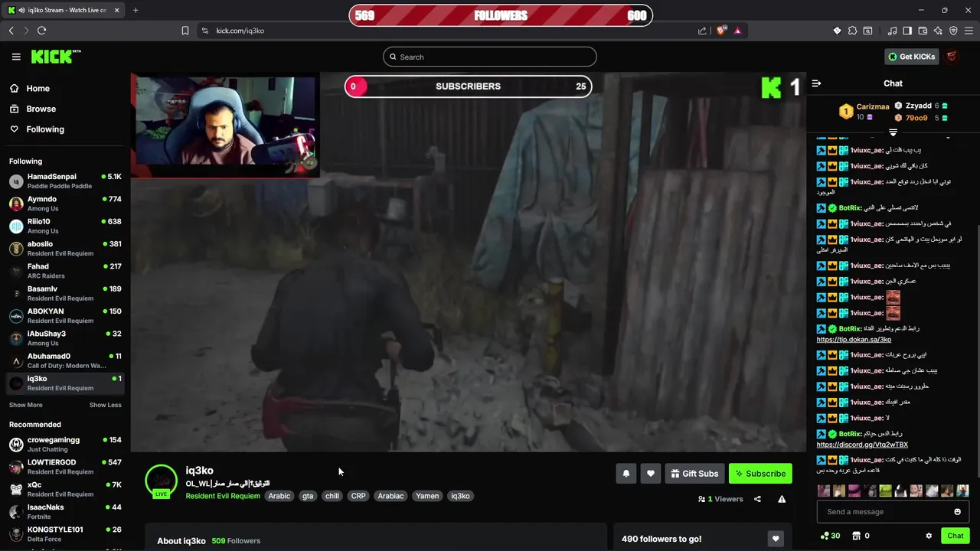Image resolution: width=980 pixels, height=551 pixels.
Task: Open abosllo's channel
Action: [65, 249]
